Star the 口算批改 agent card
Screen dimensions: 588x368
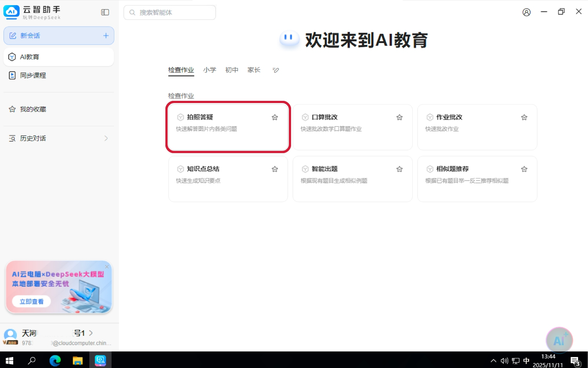(399, 117)
